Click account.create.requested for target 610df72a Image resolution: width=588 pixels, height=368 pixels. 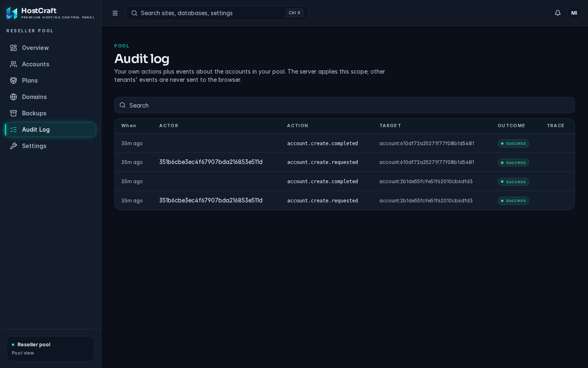pyautogui.click(x=323, y=162)
